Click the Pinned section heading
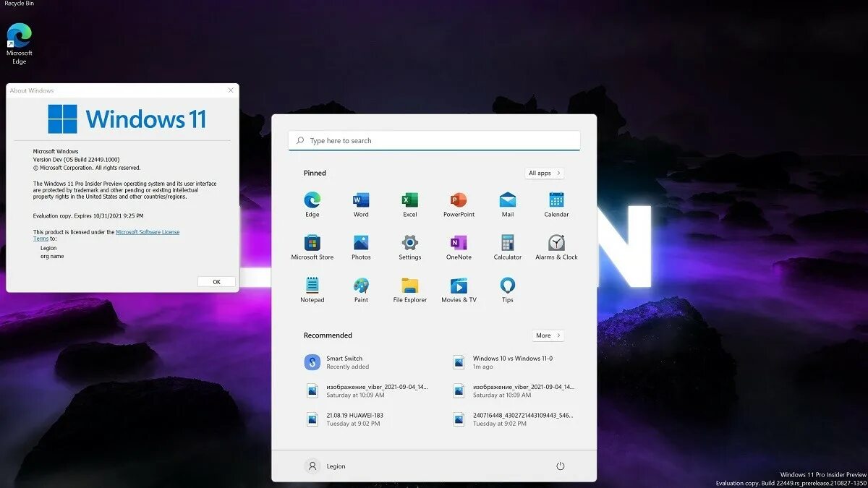This screenshot has height=488, width=868. (x=315, y=173)
